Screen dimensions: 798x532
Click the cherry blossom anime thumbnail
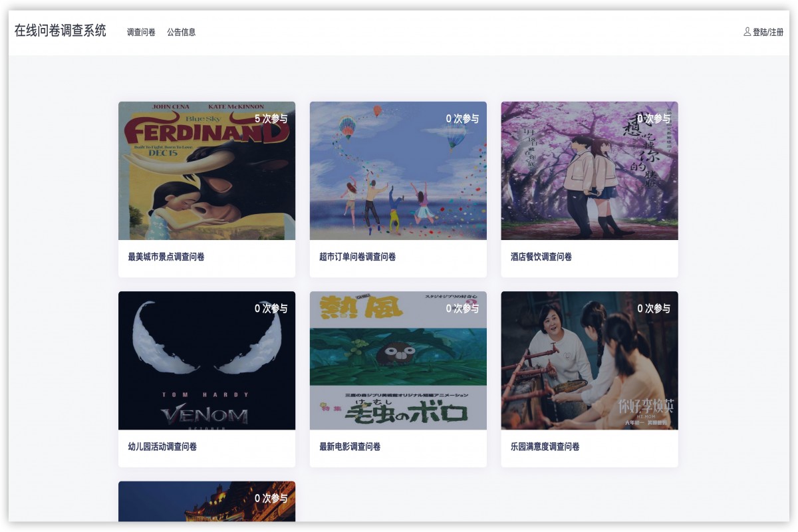[x=589, y=170]
